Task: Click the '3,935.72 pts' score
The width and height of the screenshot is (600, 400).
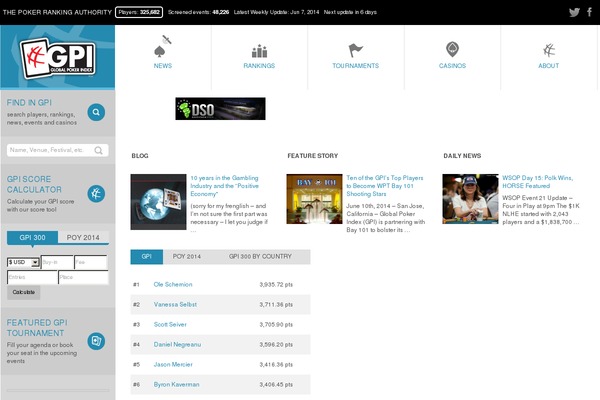Action: coord(276,284)
